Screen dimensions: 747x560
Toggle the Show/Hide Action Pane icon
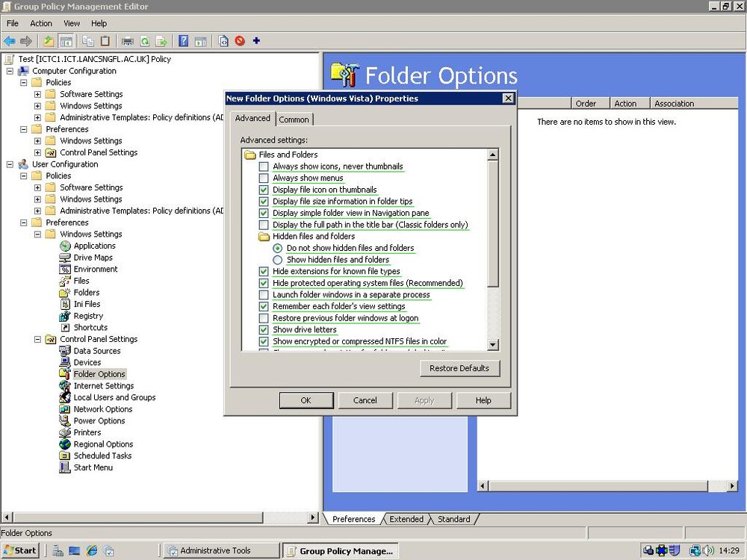pyautogui.click(x=200, y=41)
